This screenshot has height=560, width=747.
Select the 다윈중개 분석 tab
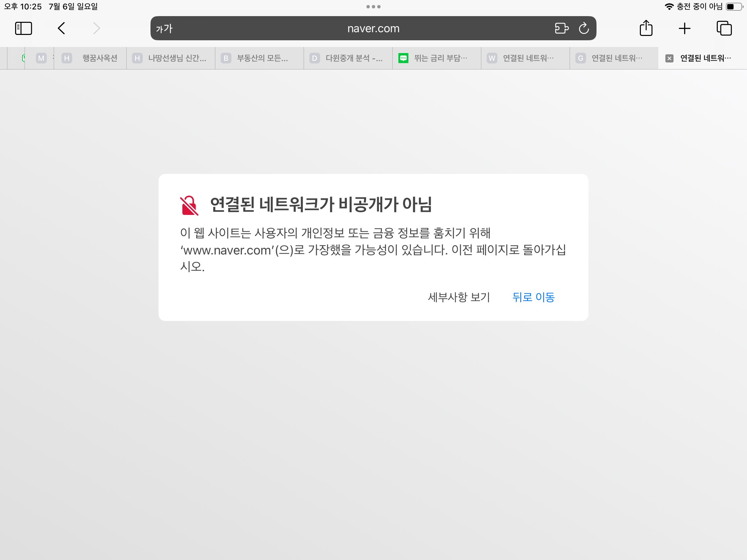pos(354,58)
